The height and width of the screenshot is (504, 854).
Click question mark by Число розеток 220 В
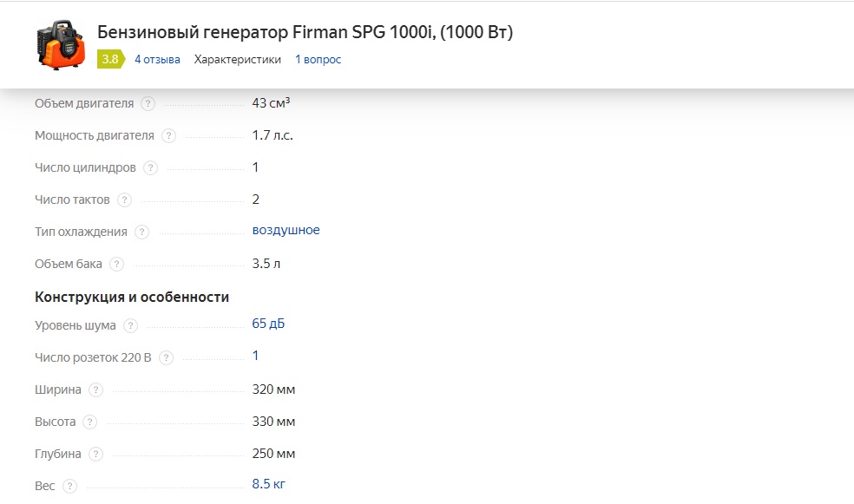[166, 357]
